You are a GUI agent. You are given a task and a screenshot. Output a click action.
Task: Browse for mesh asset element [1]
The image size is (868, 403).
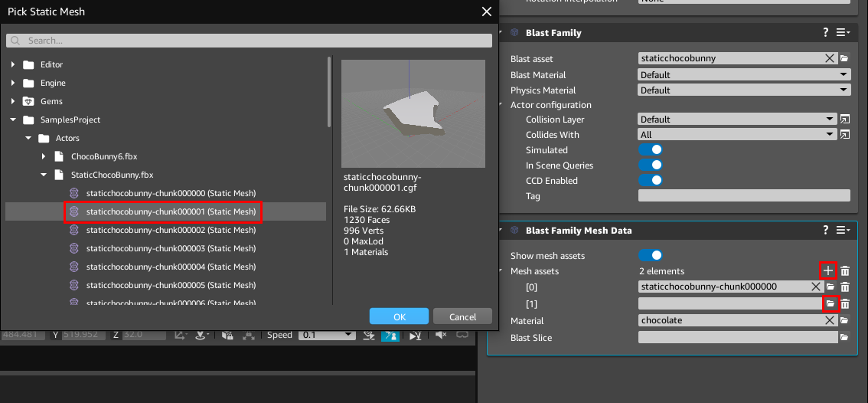click(x=830, y=303)
